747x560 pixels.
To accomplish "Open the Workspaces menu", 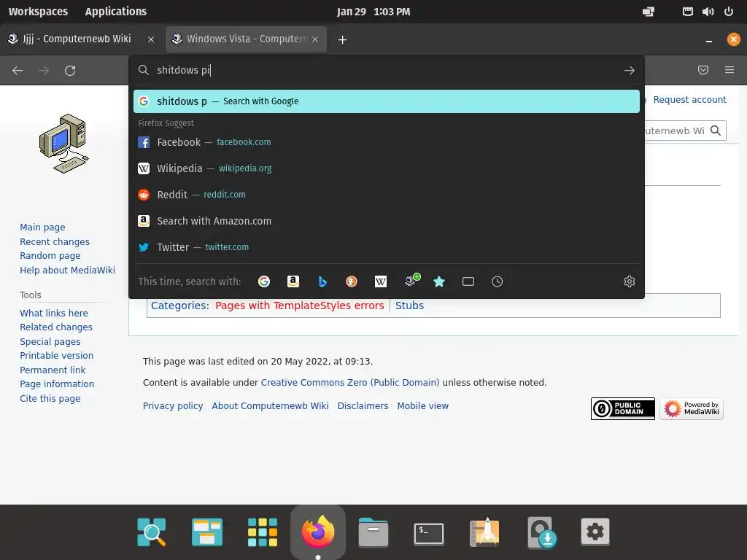I will point(38,12).
